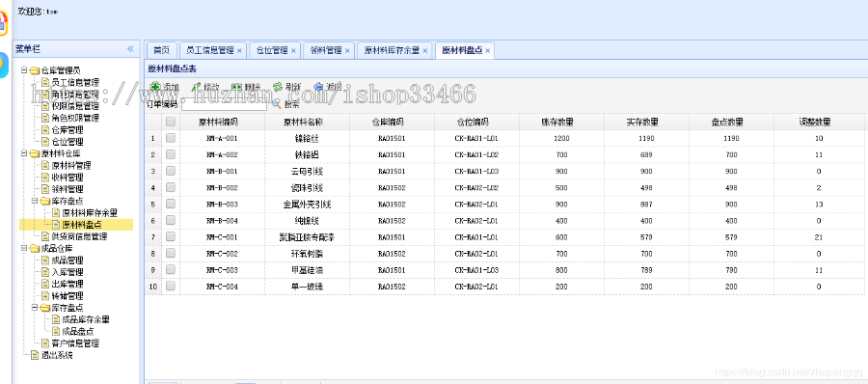Close the 原材料盘点 tab
This screenshot has height=384, width=868.
coord(488,50)
